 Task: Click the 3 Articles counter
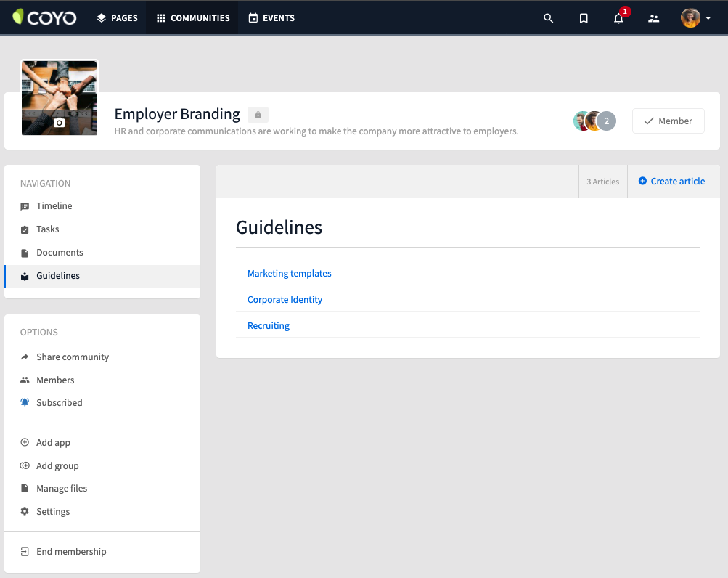click(x=602, y=182)
